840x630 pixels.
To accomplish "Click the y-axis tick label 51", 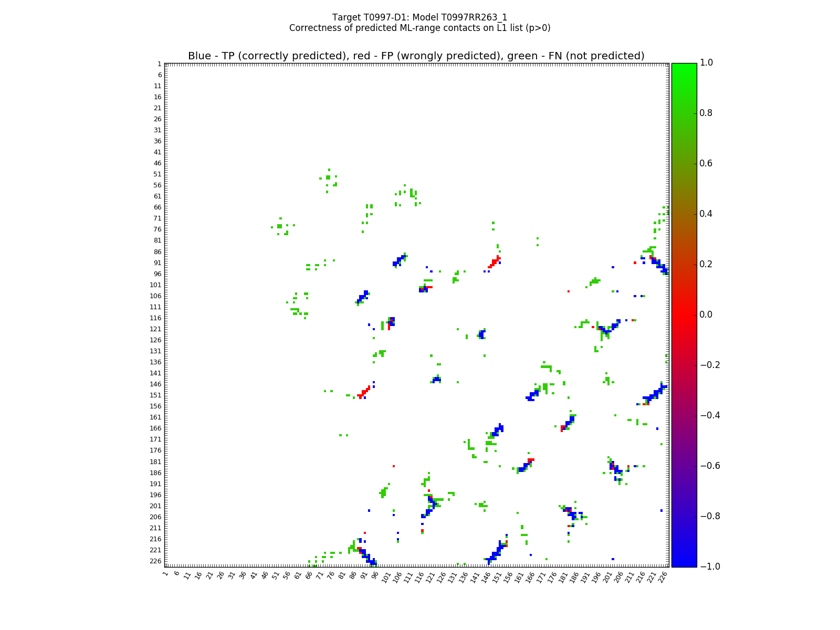I will [157, 174].
